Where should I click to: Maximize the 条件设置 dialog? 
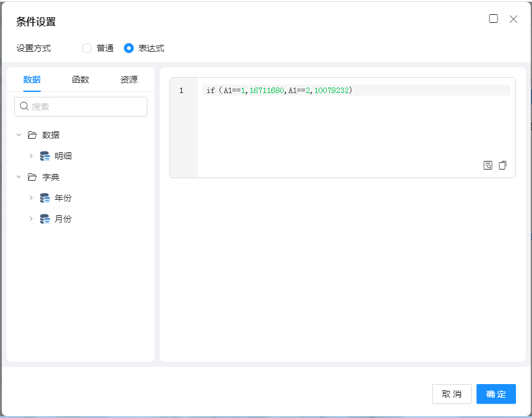(x=493, y=18)
